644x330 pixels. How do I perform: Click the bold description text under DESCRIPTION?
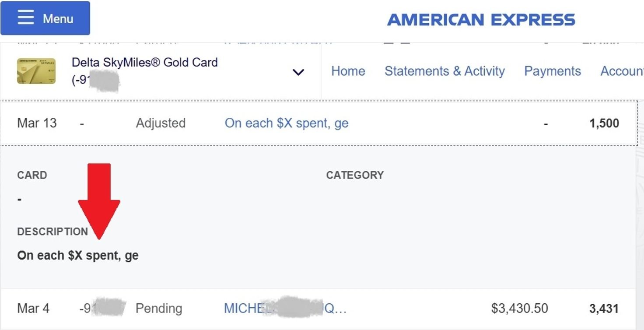point(78,255)
